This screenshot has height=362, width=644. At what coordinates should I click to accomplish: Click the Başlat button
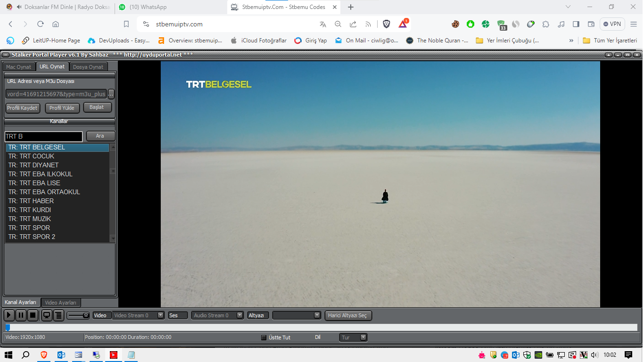(x=97, y=107)
